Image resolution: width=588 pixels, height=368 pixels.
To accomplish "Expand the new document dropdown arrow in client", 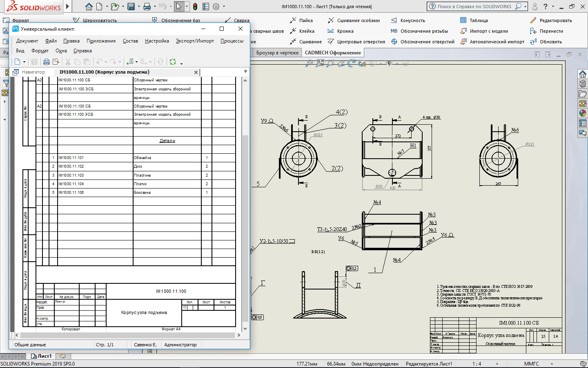I will tap(24, 62).
